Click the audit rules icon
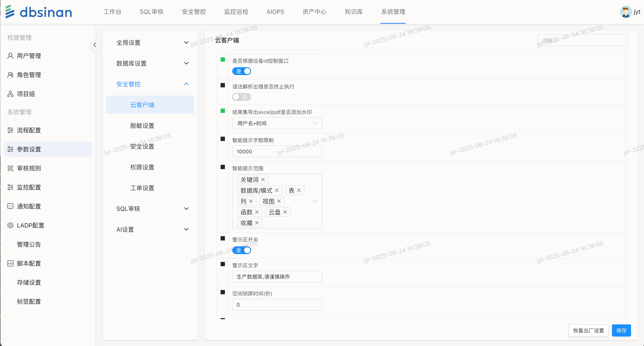 (10, 168)
